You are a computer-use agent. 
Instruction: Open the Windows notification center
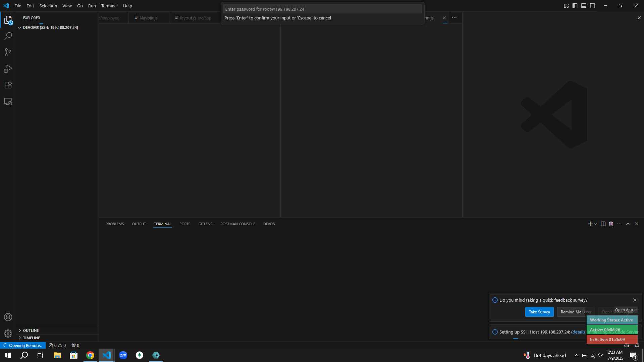[x=634, y=356]
